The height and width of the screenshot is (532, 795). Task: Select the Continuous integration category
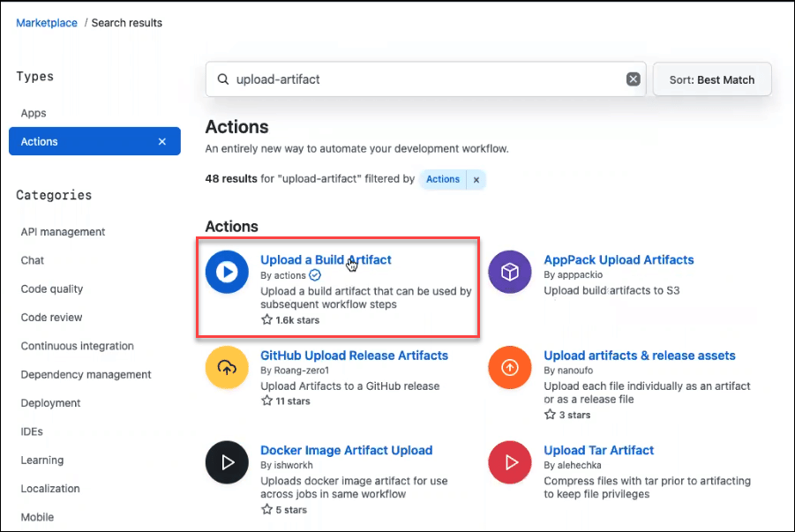coord(78,346)
